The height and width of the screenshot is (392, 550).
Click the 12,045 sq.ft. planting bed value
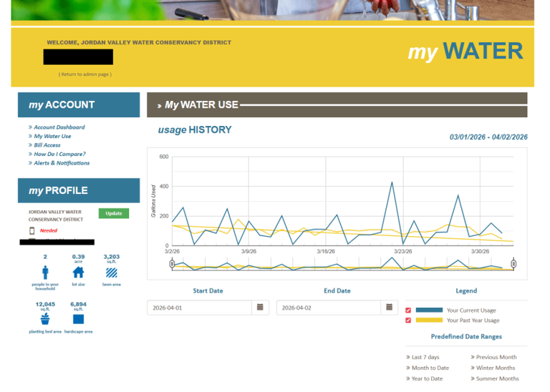tap(45, 306)
